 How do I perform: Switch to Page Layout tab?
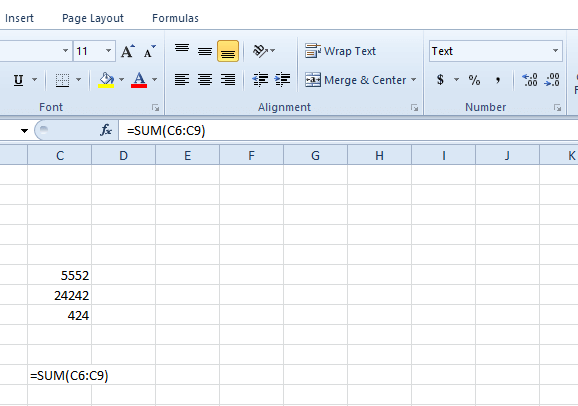click(x=93, y=18)
